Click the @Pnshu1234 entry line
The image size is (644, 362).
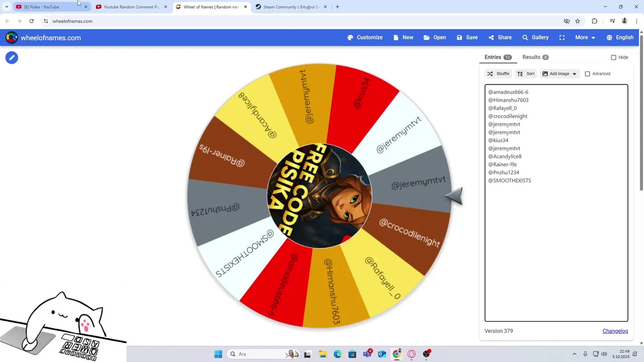pyautogui.click(x=504, y=172)
